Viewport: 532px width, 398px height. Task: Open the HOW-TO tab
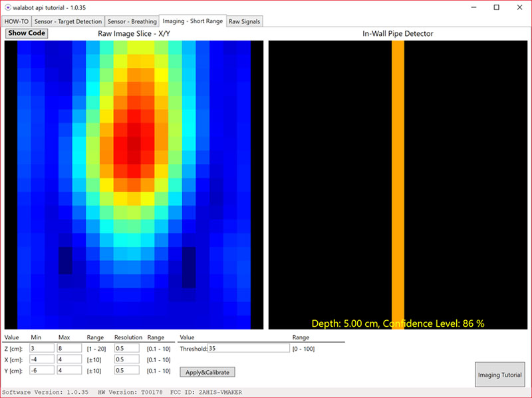pyautogui.click(x=17, y=21)
